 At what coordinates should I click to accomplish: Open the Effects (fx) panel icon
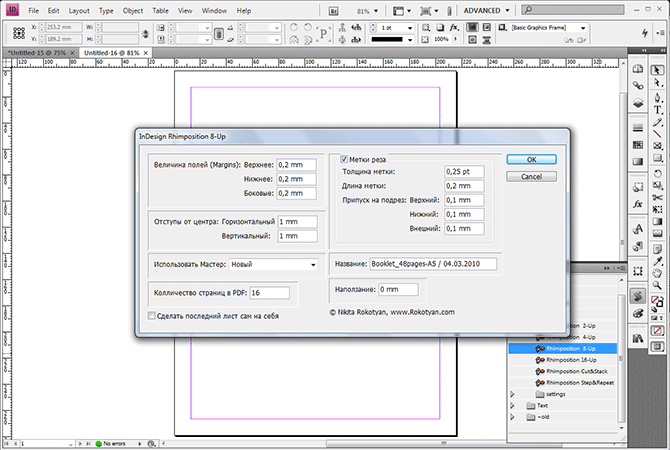pos(637,204)
